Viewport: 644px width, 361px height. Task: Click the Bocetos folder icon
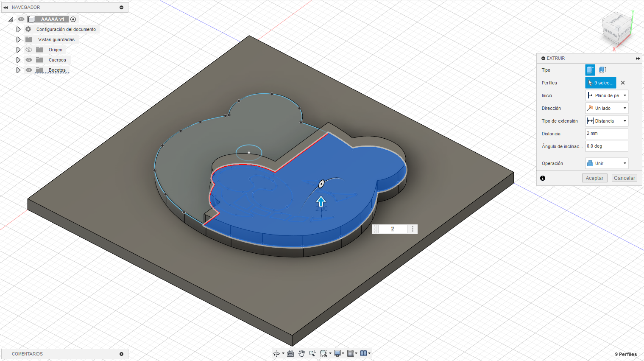pyautogui.click(x=39, y=70)
